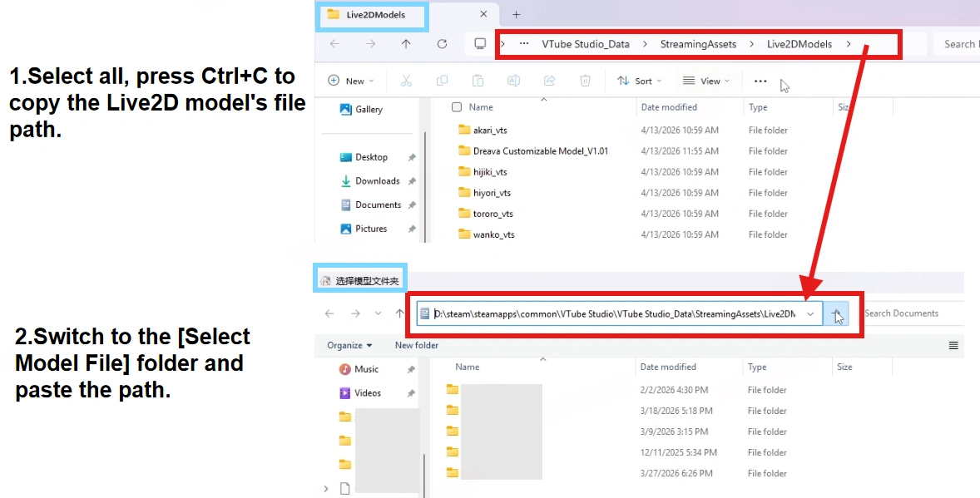Select the Cut icon in the toolbar
The height and width of the screenshot is (498, 980).
pyautogui.click(x=406, y=81)
